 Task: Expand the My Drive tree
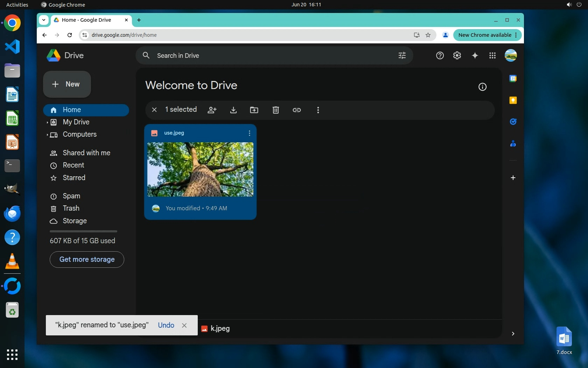(x=47, y=122)
